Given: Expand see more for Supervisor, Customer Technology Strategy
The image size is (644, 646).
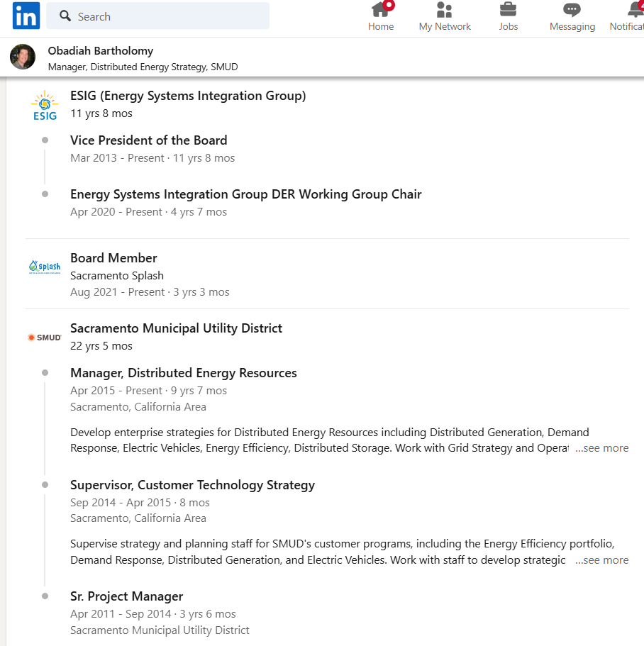Looking at the screenshot, I should click(x=602, y=560).
